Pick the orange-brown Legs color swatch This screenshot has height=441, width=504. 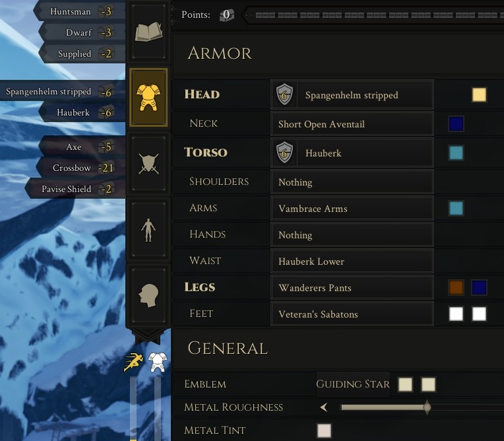click(x=456, y=288)
